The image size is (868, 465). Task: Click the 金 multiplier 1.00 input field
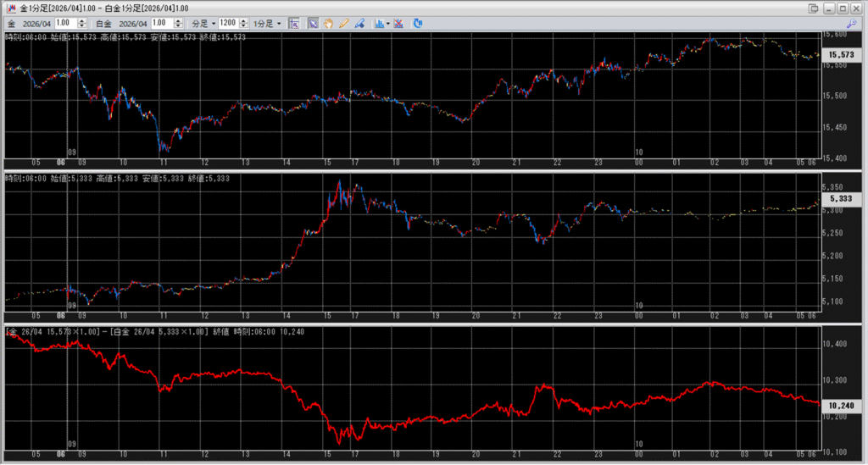click(x=65, y=24)
